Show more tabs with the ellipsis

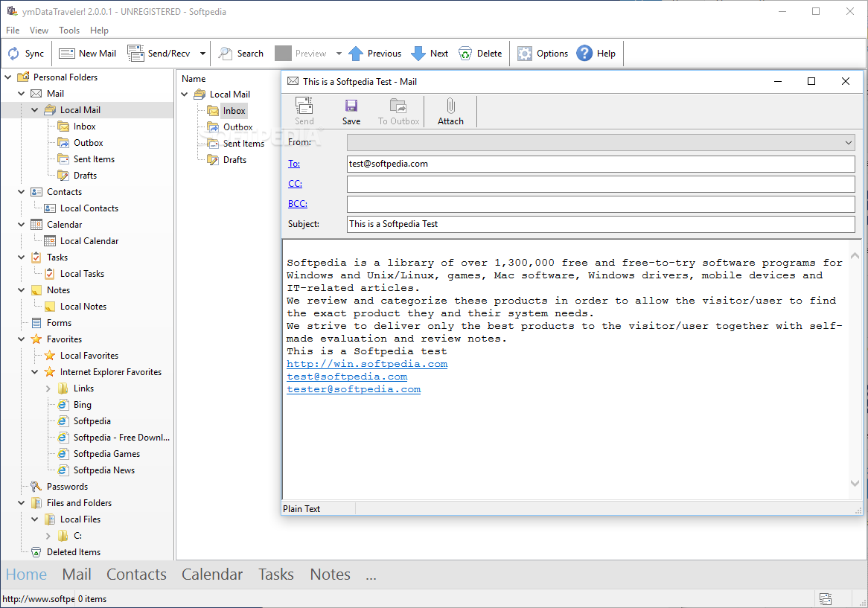point(371,575)
